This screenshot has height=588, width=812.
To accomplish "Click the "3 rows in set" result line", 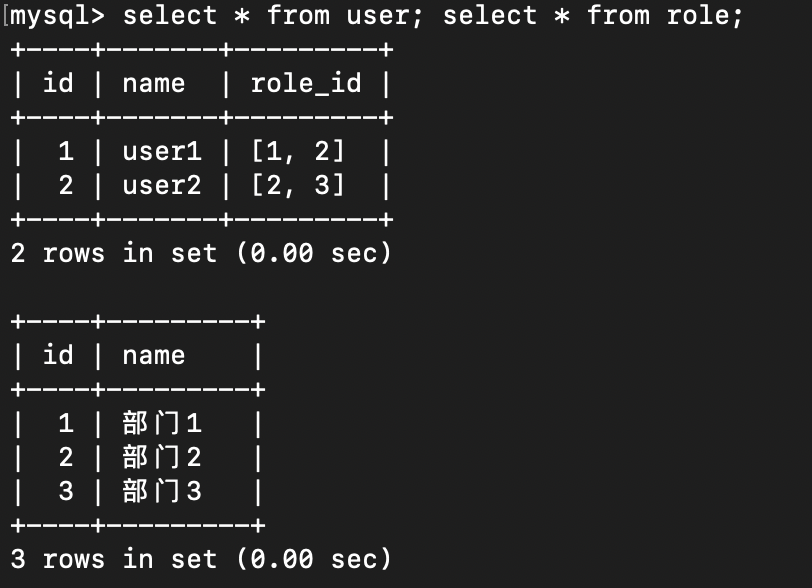I will 201,559.
